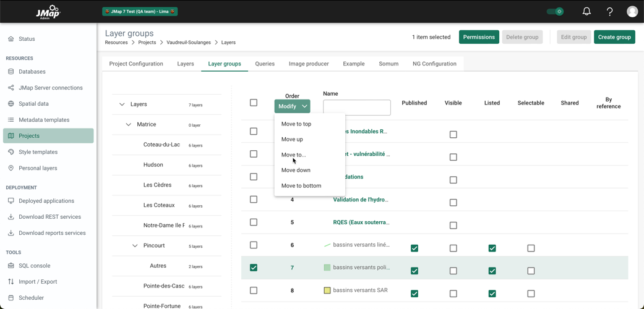This screenshot has height=309, width=644.
Task: Open SQL console tool
Action: pyautogui.click(x=35, y=266)
